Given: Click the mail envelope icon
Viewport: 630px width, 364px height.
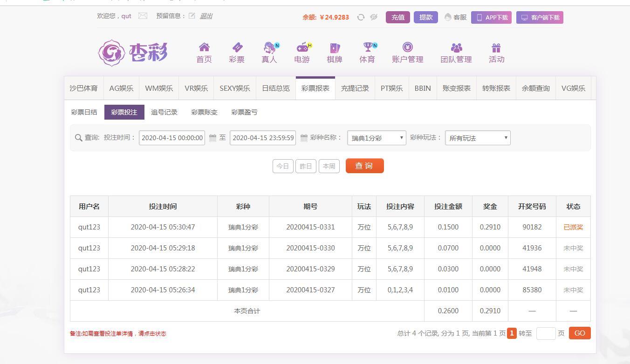Looking at the screenshot, I should [x=143, y=16].
